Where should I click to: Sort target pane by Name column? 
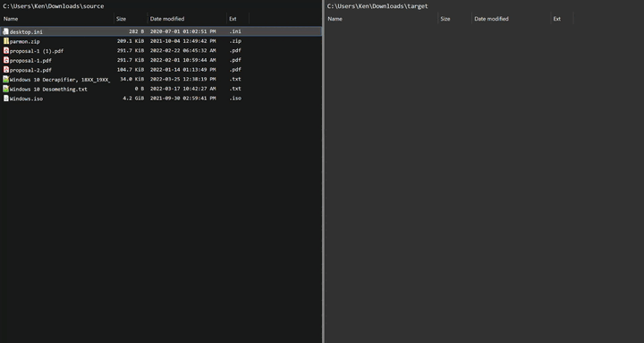[x=335, y=19]
